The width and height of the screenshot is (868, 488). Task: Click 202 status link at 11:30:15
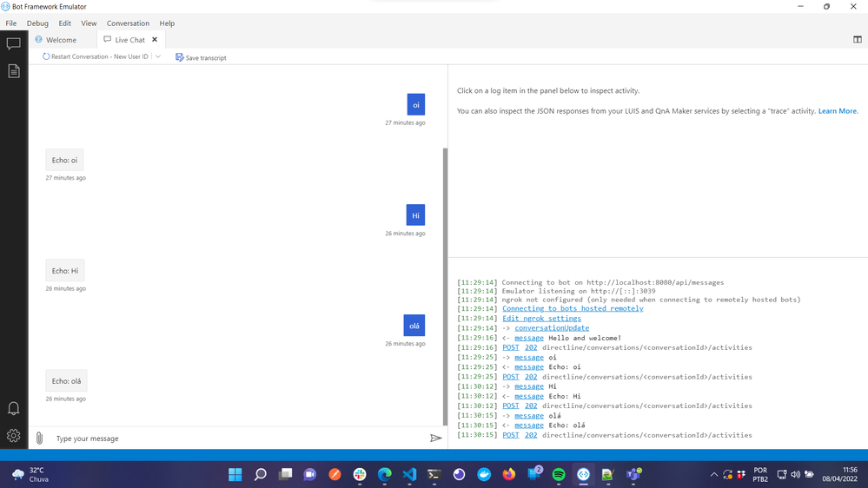point(531,435)
